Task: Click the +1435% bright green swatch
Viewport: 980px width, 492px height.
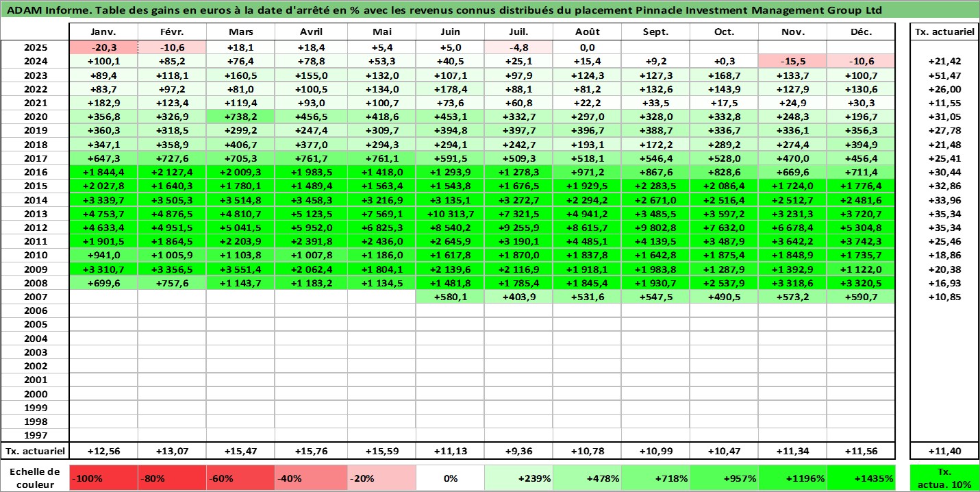Action: (862, 478)
